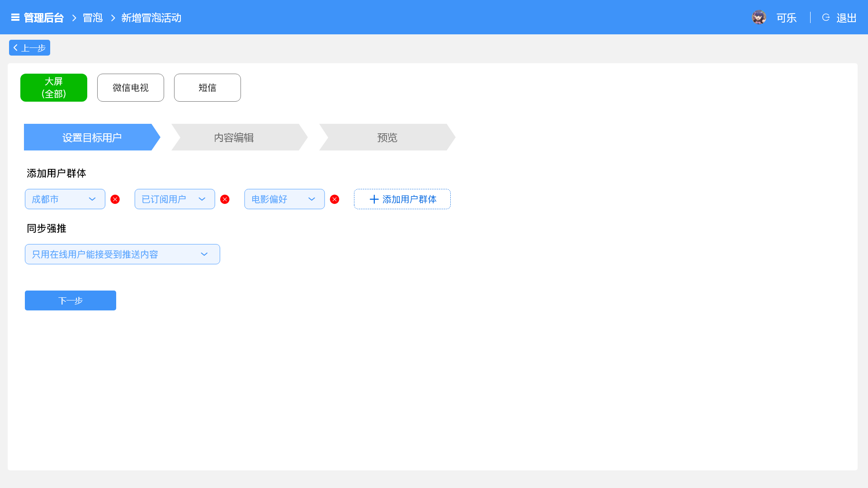Screen dimensions: 868x488
Task: Select the 大屏(全部) channel option
Action: (54, 88)
